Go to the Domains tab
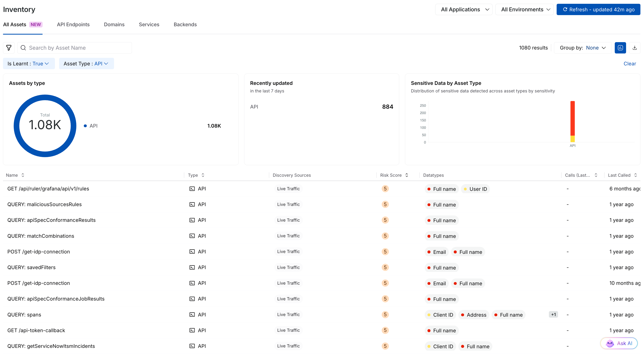This screenshot has width=644, height=357. tap(114, 24)
